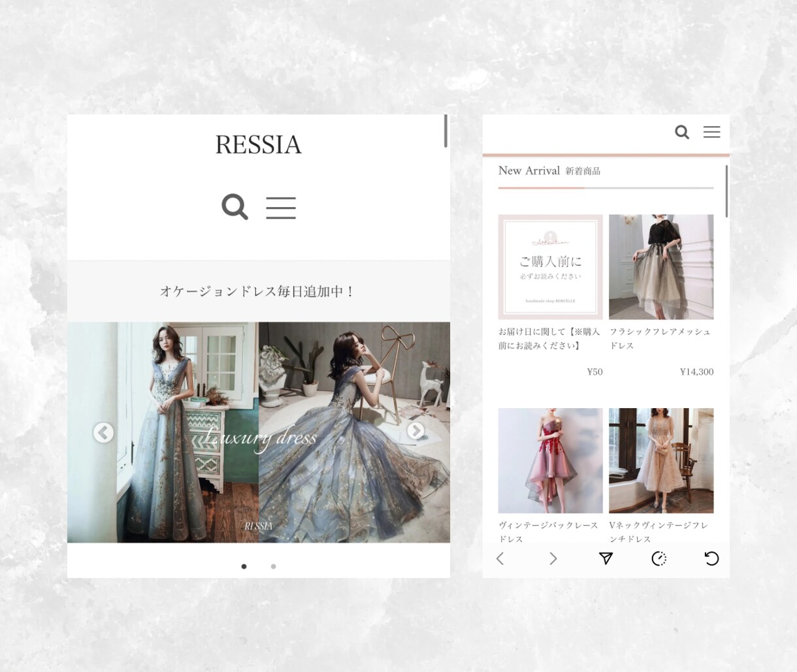Click the right panel's vertical scrollbar
This screenshot has height=672, width=797.
[726, 191]
